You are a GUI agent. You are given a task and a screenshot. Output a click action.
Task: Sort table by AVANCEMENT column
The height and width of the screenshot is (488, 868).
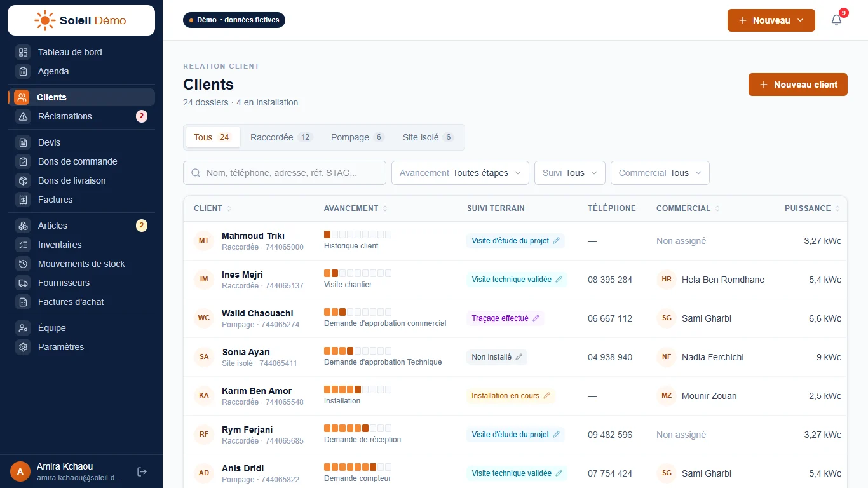tap(356, 208)
